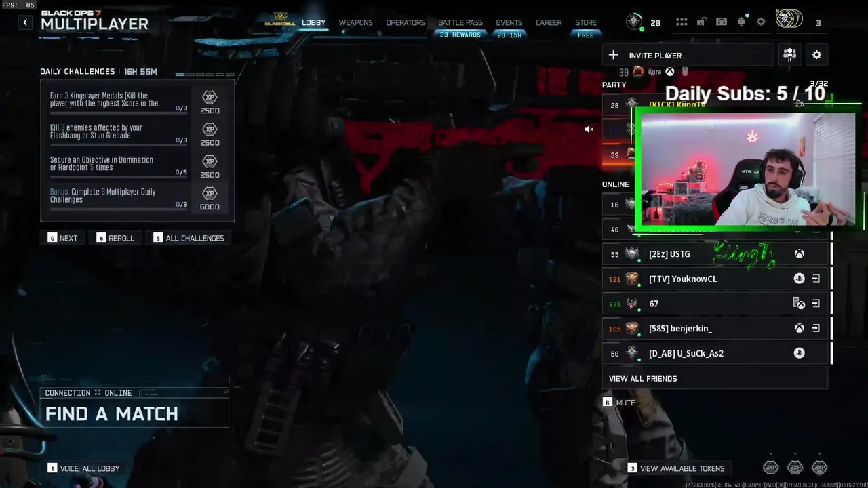
Task: Click rank emblem of level 50 U_SuCk_As2
Action: coord(632,353)
